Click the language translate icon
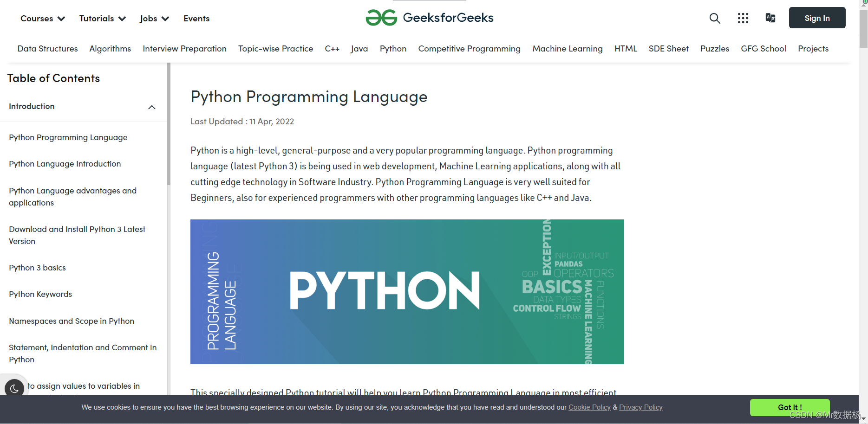The height and width of the screenshot is (424, 868). [770, 18]
